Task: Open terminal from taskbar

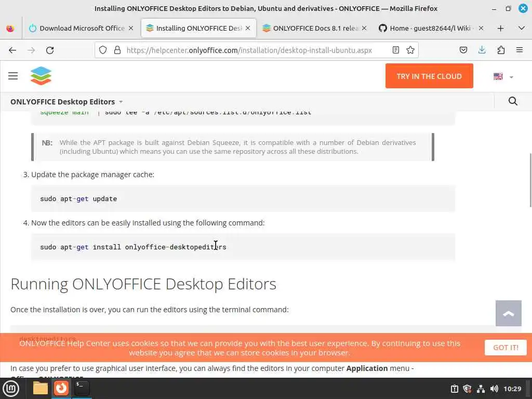Action: [x=82, y=388]
